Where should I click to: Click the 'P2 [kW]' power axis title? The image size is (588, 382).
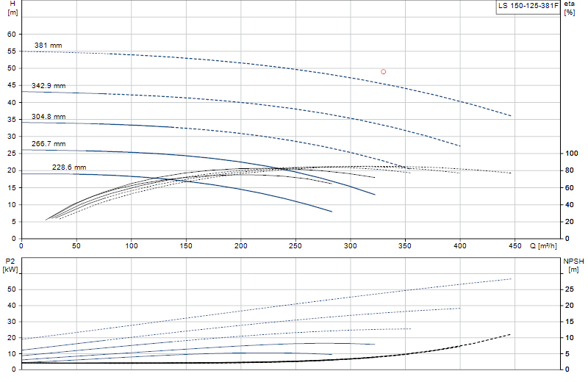click(x=10, y=265)
